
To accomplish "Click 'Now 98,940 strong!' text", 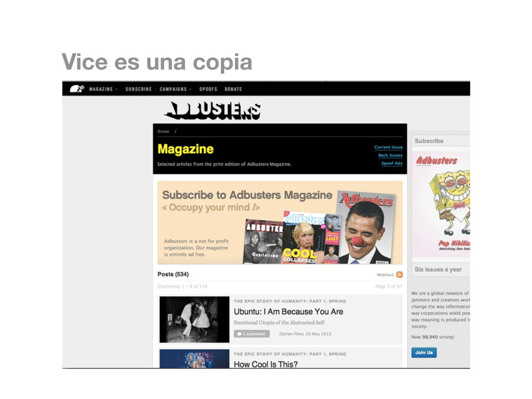I will click(x=433, y=337).
